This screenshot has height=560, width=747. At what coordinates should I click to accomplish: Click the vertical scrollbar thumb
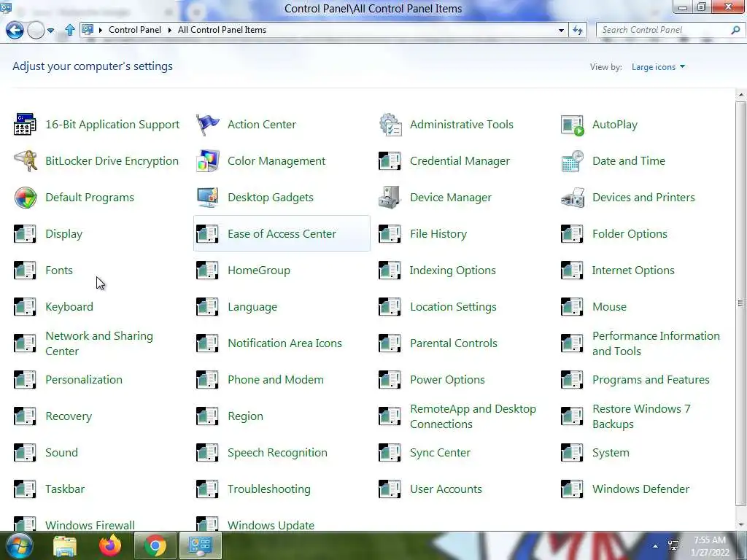(x=740, y=303)
